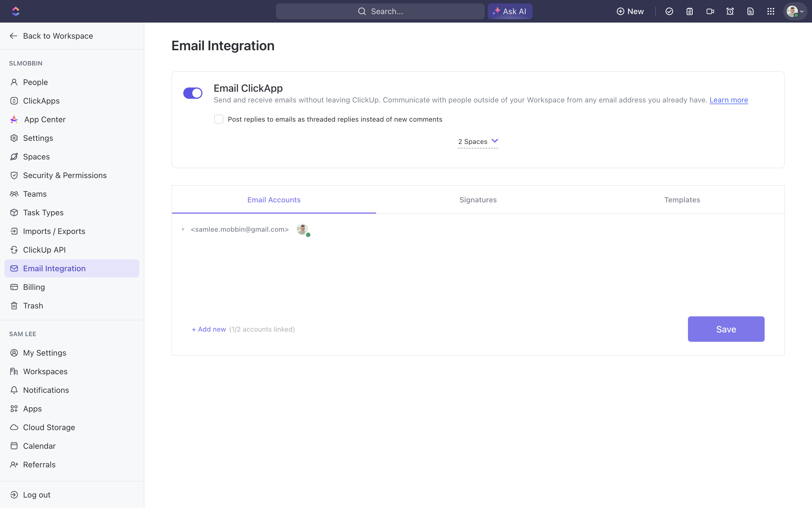Open the user avatar menu in top bar
Image resolution: width=812 pixels, height=508 pixels.
coord(795,11)
